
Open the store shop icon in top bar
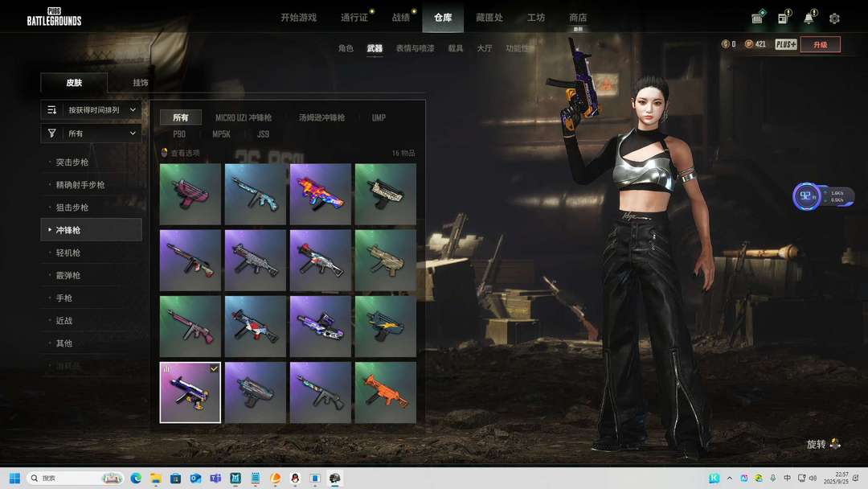(x=757, y=18)
